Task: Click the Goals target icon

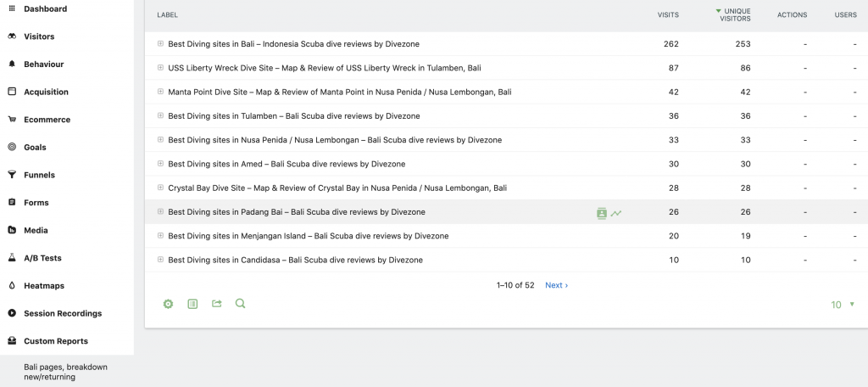Action: 12,147
